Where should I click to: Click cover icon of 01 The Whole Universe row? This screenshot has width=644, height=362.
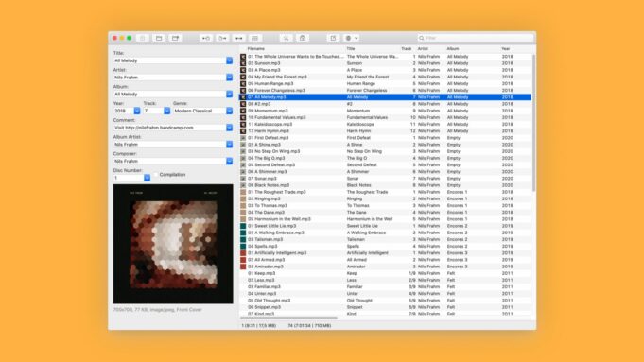click(x=243, y=57)
